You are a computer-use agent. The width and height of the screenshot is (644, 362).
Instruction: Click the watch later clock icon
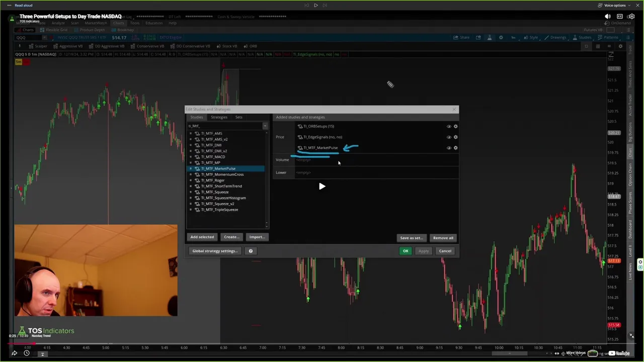point(27,353)
